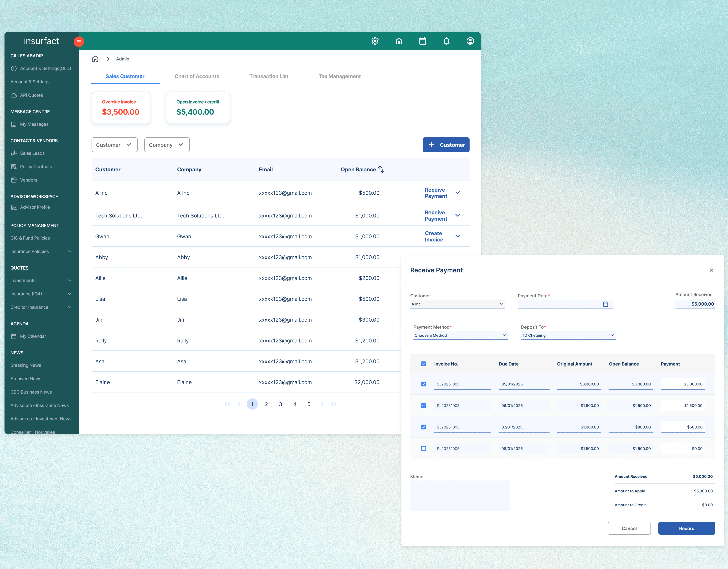Sort by Open Balance arrows icon
The height and width of the screenshot is (569, 728).
(381, 169)
